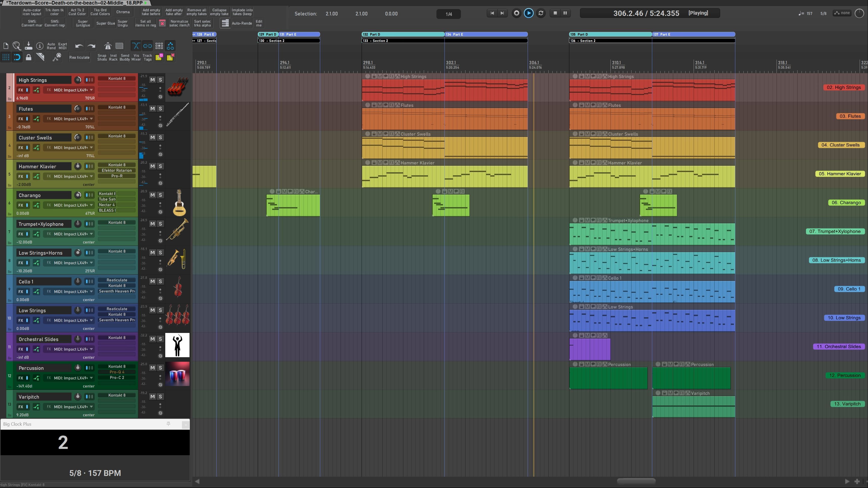Mute the High Strings track
868x488 pixels.
pos(152,80)
